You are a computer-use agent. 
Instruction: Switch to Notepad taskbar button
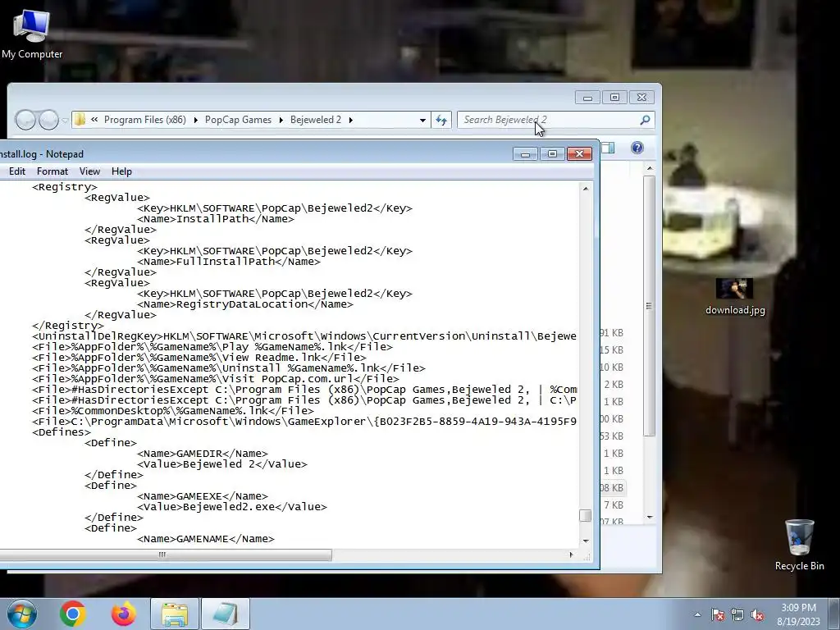click(x=226, y=614)
